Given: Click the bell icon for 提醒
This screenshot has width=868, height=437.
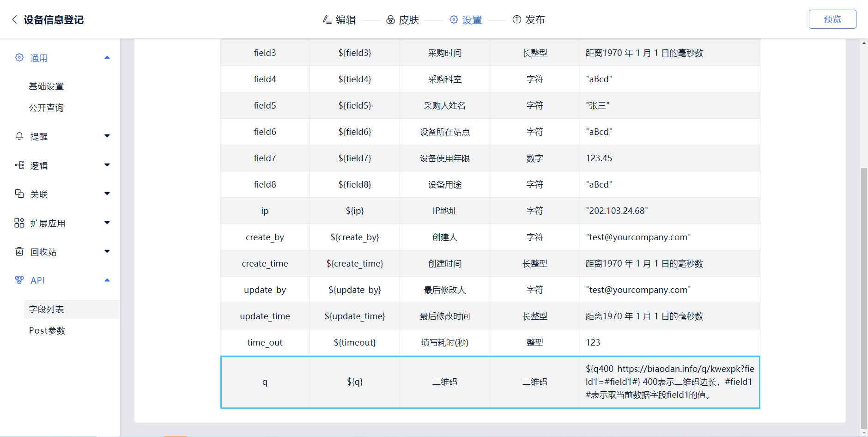Looking at the screenshot, I should pos(19,136).
